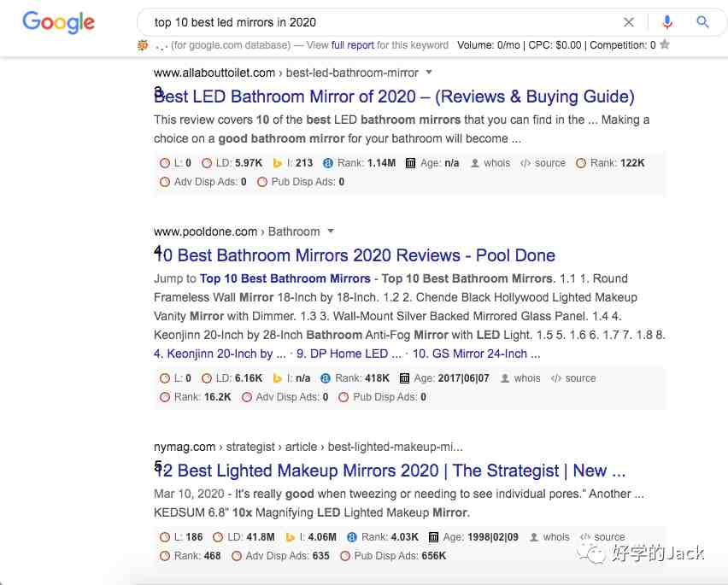Image resolution: width=728 pixels, height=585 pixels.
Task: Submit the search with the magnifier icon
Action: (x=702, y=22)
